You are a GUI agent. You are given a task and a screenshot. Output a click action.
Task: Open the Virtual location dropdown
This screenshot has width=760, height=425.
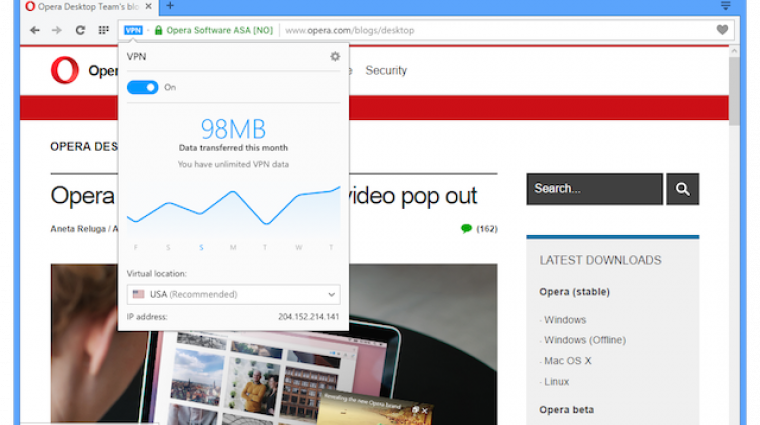[x=233, y=294]
